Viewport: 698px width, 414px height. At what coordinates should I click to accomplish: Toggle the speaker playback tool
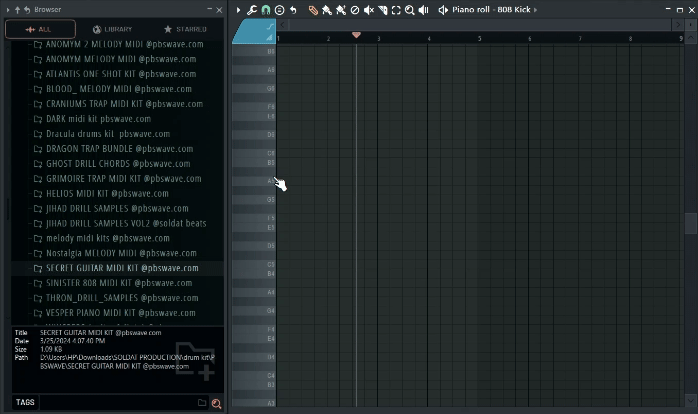coord(424,10)
